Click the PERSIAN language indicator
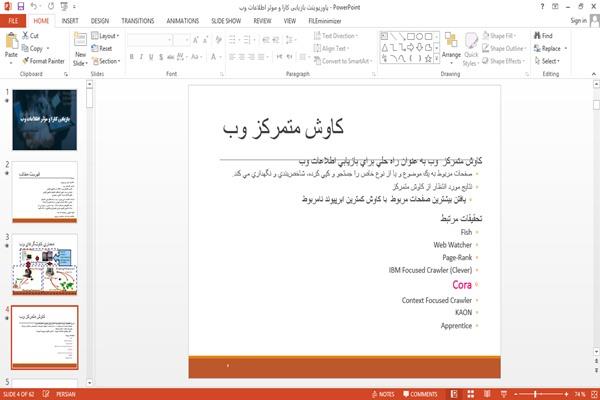This screenshot has width=600, height=400. pyautogui.click(x=65, y=394)
